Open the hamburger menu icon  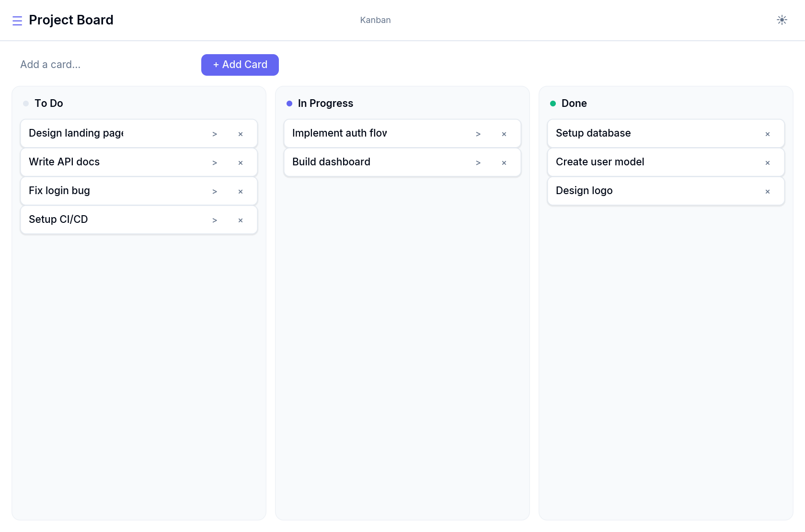coord(17,21)
